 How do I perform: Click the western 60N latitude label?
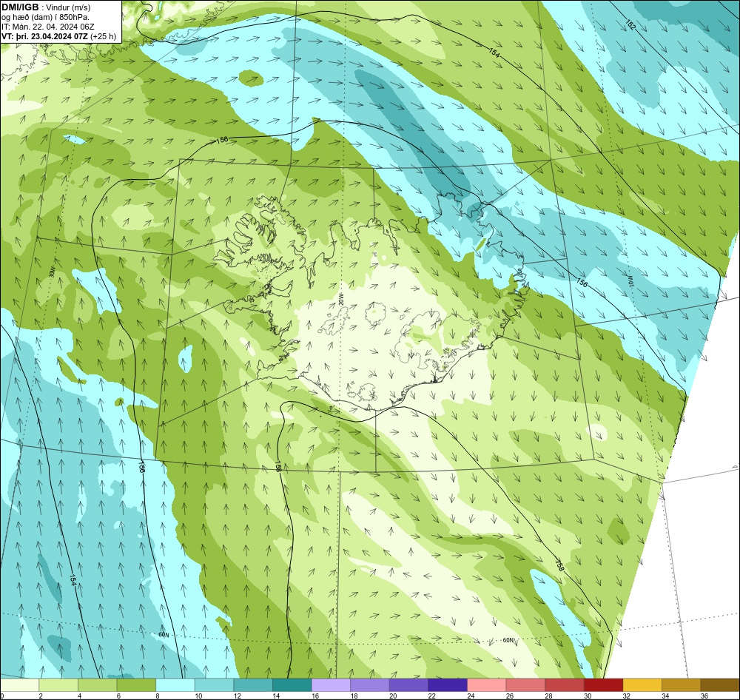click(x=164, y=635)
